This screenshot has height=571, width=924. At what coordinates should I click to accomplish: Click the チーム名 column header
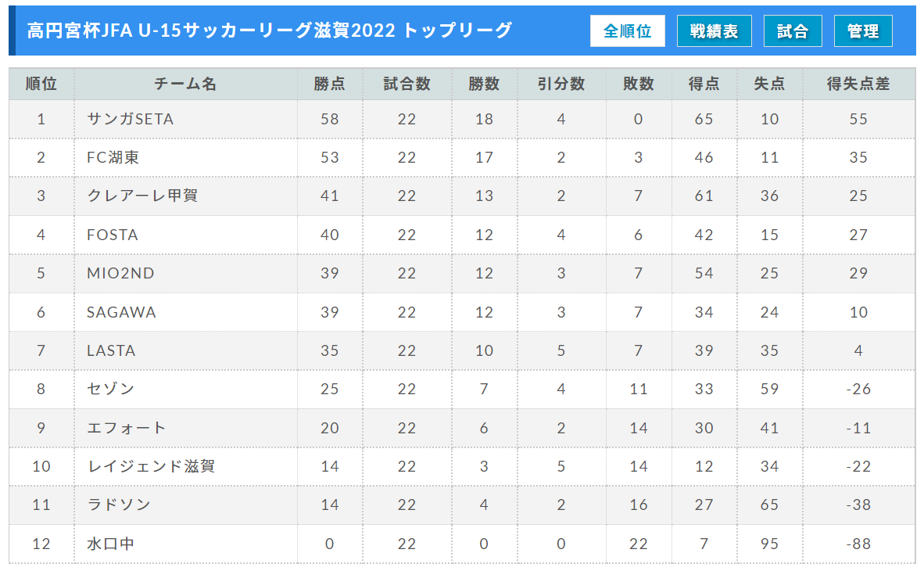(x=185, y=84)
